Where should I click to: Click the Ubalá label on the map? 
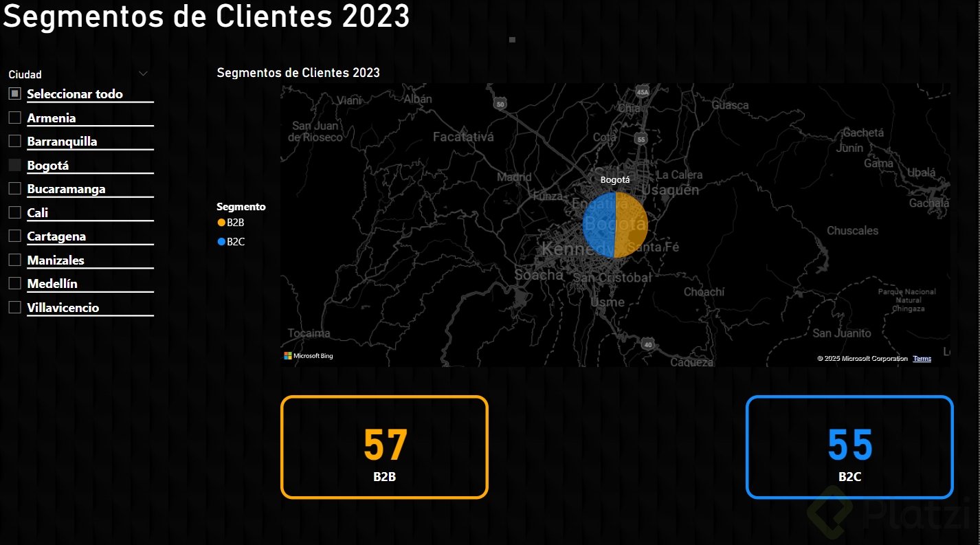921,172
